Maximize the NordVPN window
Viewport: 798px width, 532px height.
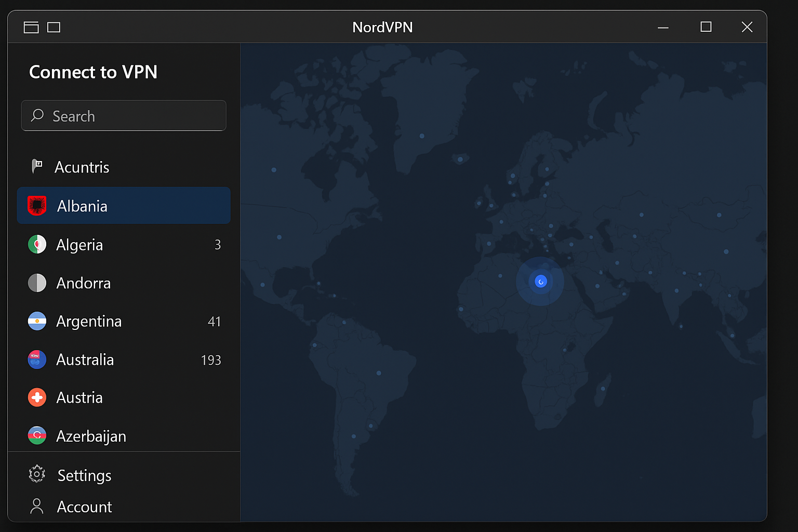point(706,26)
